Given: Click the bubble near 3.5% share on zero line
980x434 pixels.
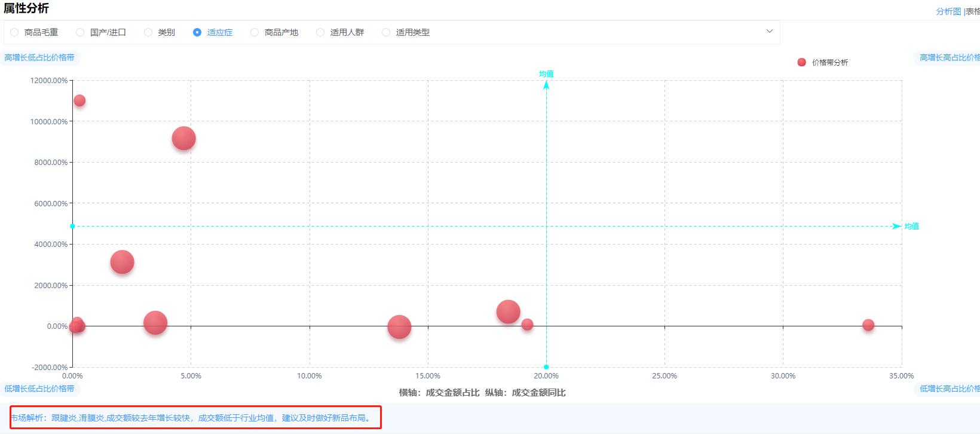Looking at the screenshot, I should click(155, 323).
